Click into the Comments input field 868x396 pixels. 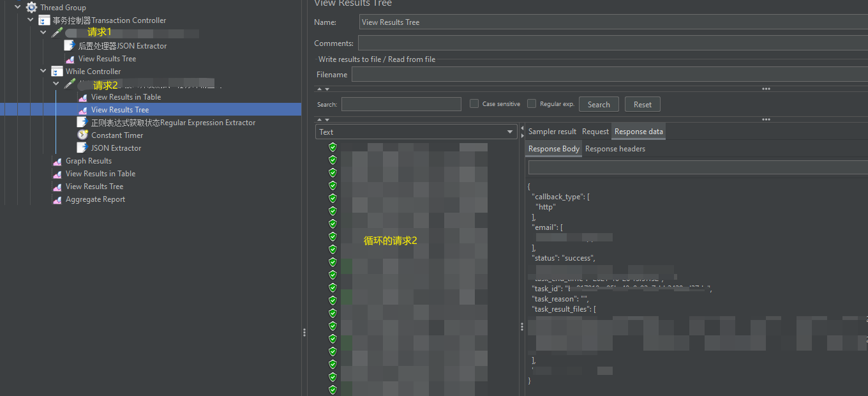pyautogui.click(x=613, y=43)
